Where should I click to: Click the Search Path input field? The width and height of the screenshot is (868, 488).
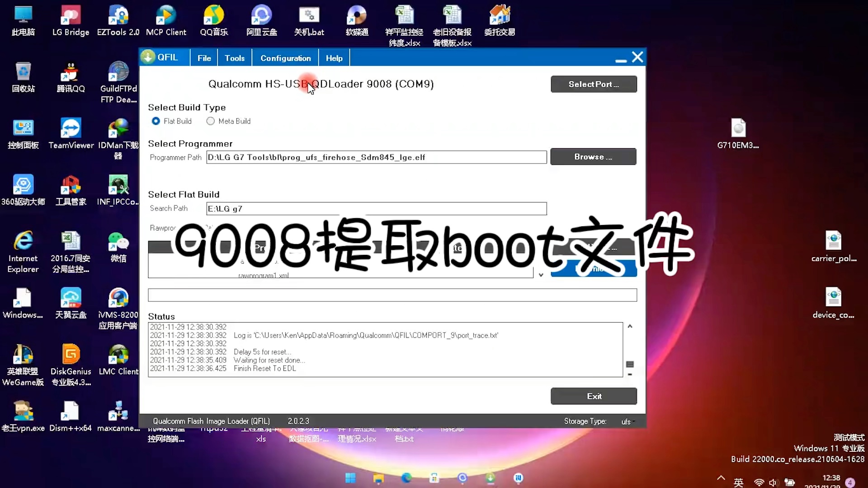pos(376,208)
